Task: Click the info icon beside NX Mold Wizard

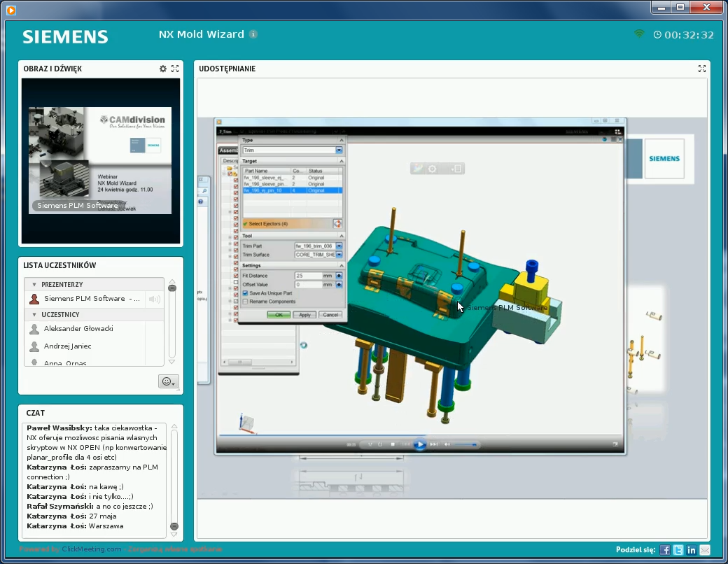Action: (x=253, y=34)
